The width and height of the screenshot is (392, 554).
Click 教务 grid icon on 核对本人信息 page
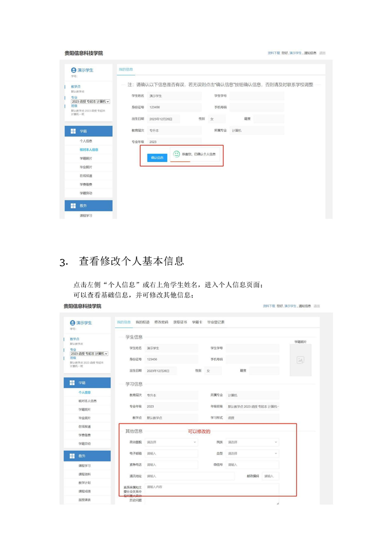73,206
